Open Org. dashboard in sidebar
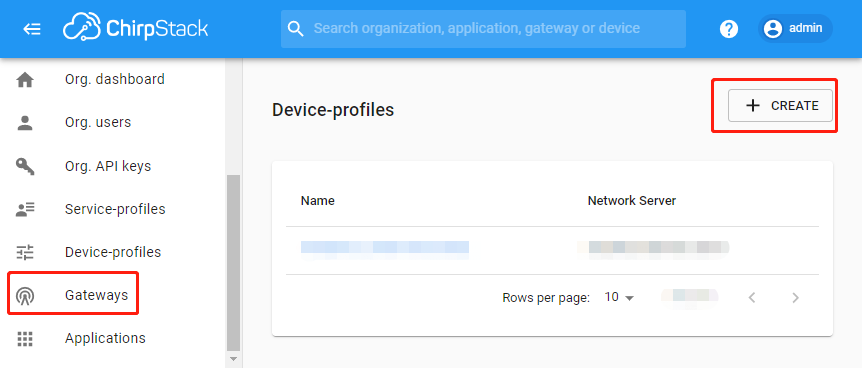Image resolution: width=862 pixels, height=368 pixels. click(114, 79)
